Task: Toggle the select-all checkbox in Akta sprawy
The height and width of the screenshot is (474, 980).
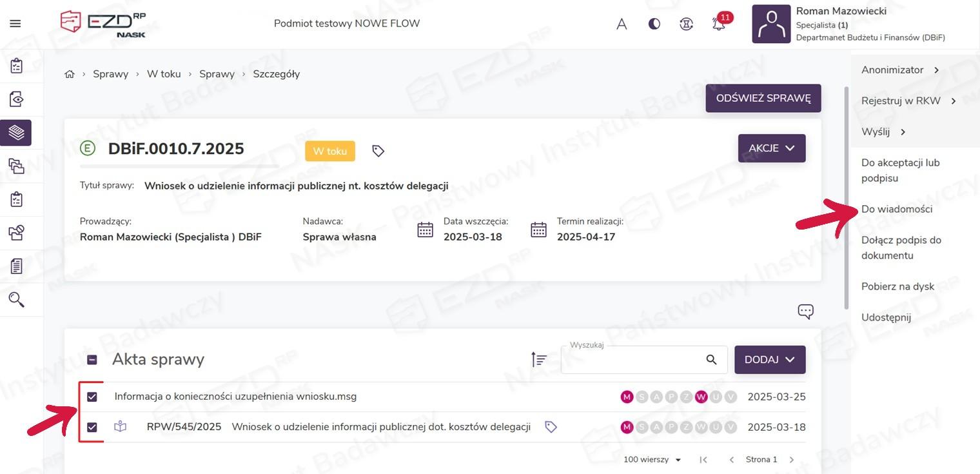Action: pyautogui.click(x=92, y=360)
